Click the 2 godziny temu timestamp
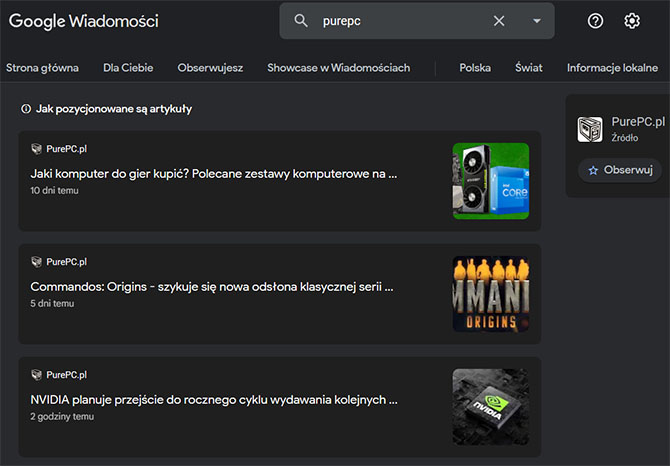Screen dimensions: 670x466 (x=62, y=416)
